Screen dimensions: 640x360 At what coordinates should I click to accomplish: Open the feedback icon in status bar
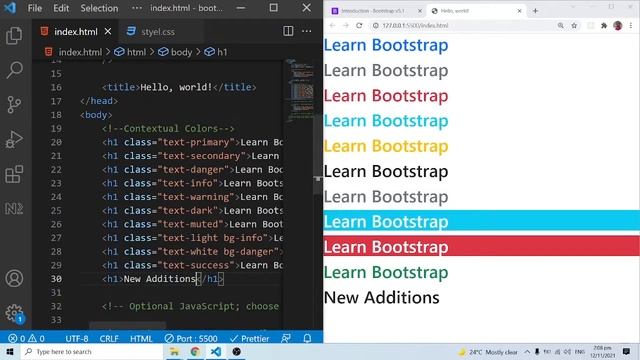[x=286, y=338]
